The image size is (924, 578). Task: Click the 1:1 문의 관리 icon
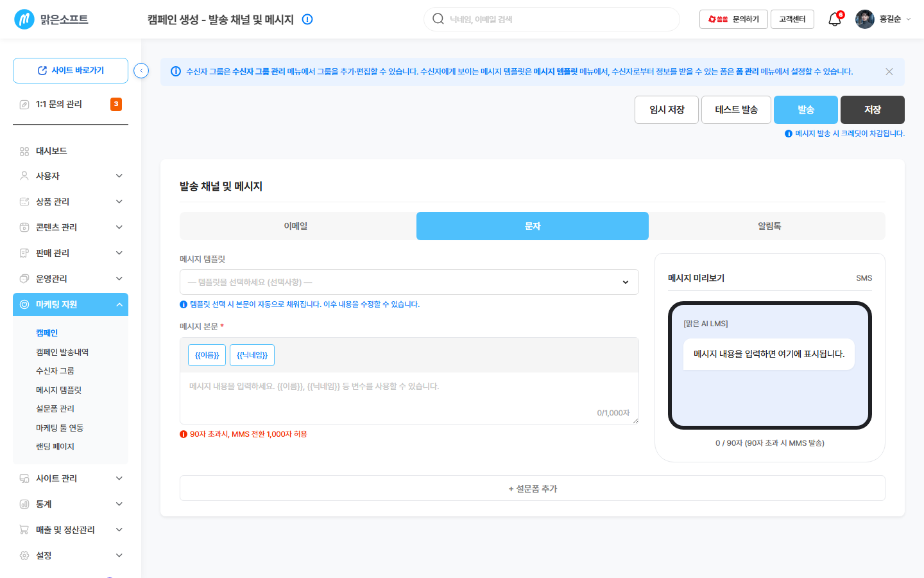click(x=24, y=104)
